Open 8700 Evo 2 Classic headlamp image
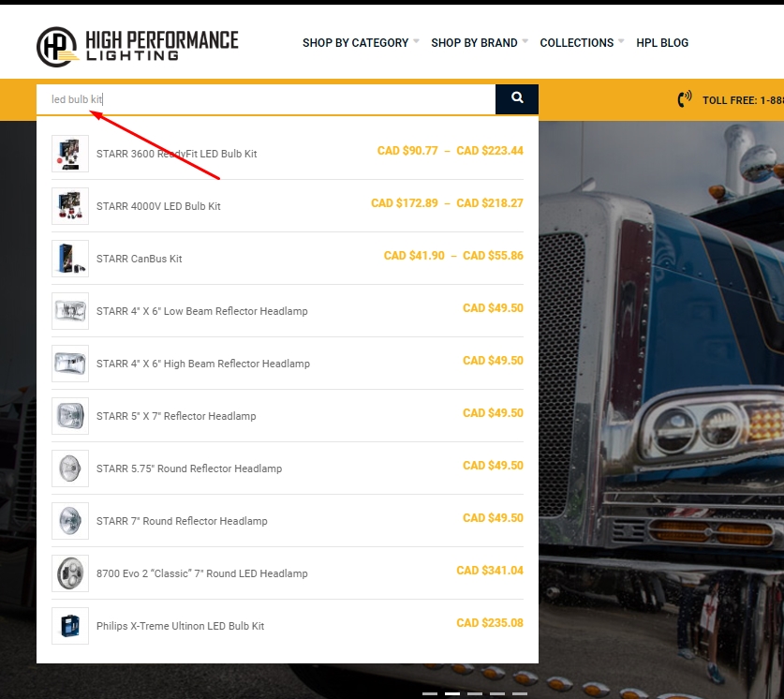Image resolution: width=784 pixels, height=699 pixels. [x=70, y=573]
